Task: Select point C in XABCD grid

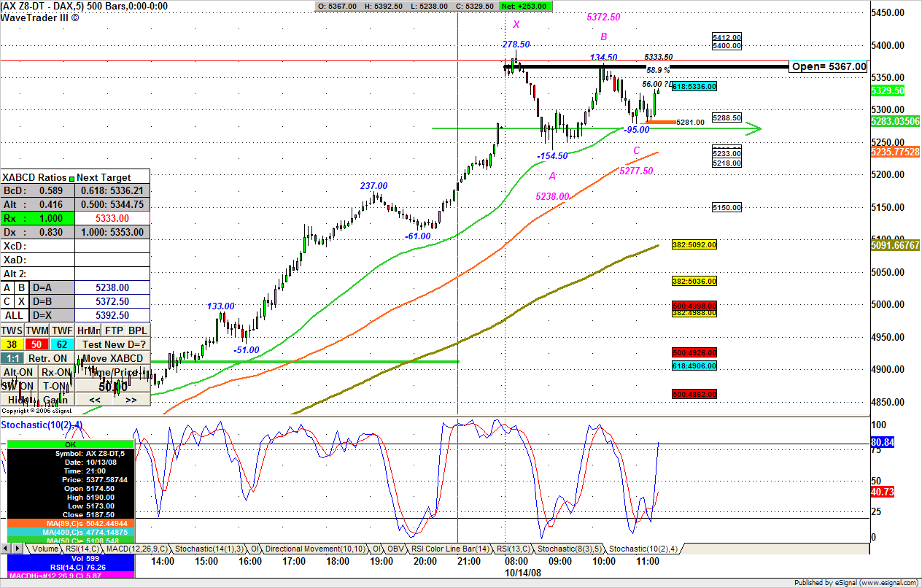Action: (x=8, y=301)
